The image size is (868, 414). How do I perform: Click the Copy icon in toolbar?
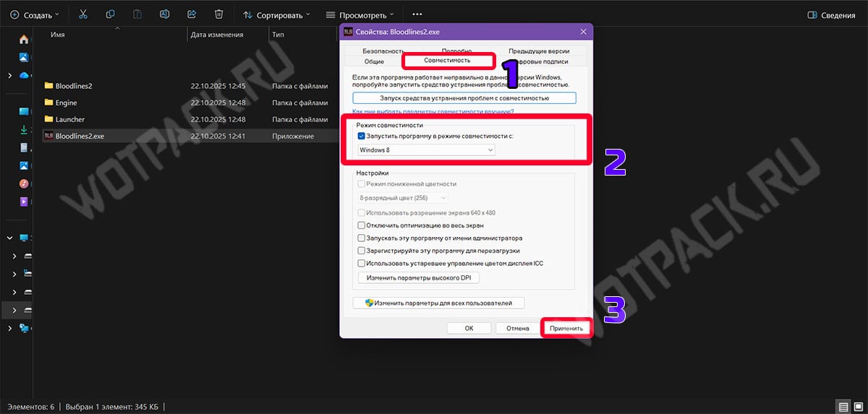tap(110, 14)
